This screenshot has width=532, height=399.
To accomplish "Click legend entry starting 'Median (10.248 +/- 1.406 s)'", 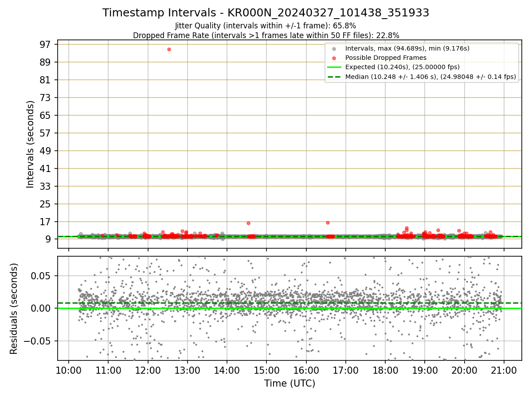I will 430,77.
